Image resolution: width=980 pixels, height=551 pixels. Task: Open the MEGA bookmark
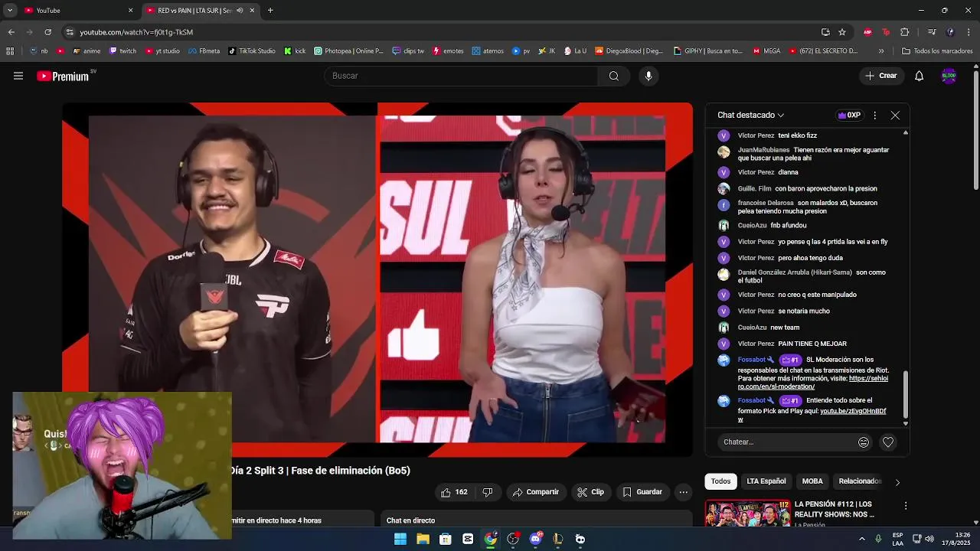tap(766, 51)
